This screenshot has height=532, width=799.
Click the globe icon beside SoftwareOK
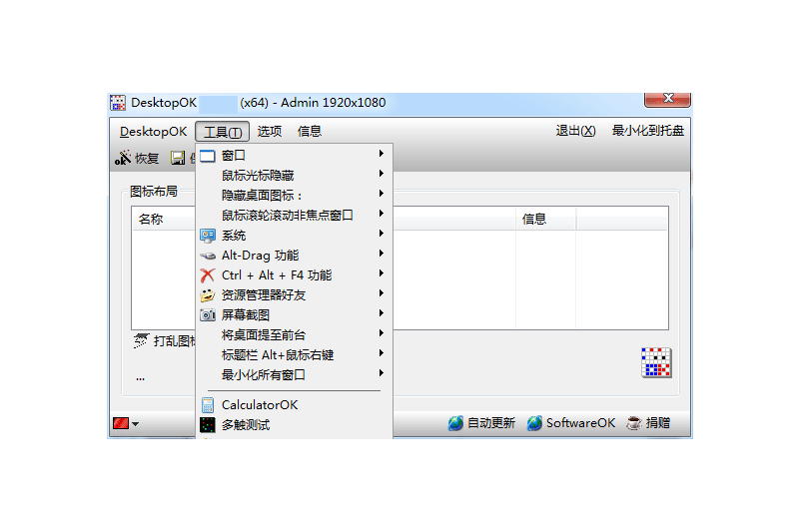(x=534, y=423)
